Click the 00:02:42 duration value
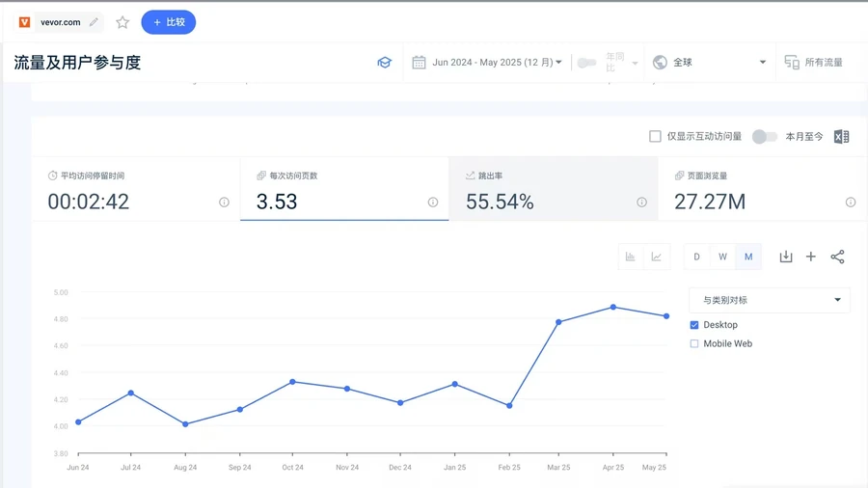This screenshot has height=488, width=868. point(89,202)
